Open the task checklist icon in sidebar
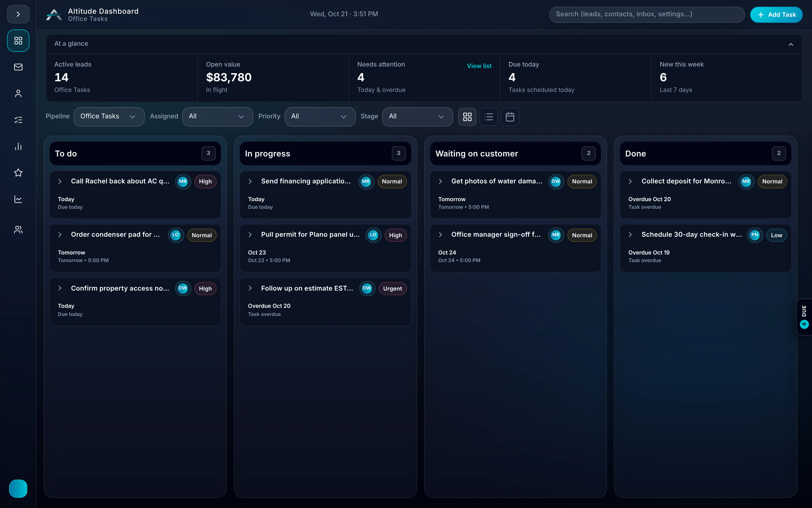 [x=18, y=120]
